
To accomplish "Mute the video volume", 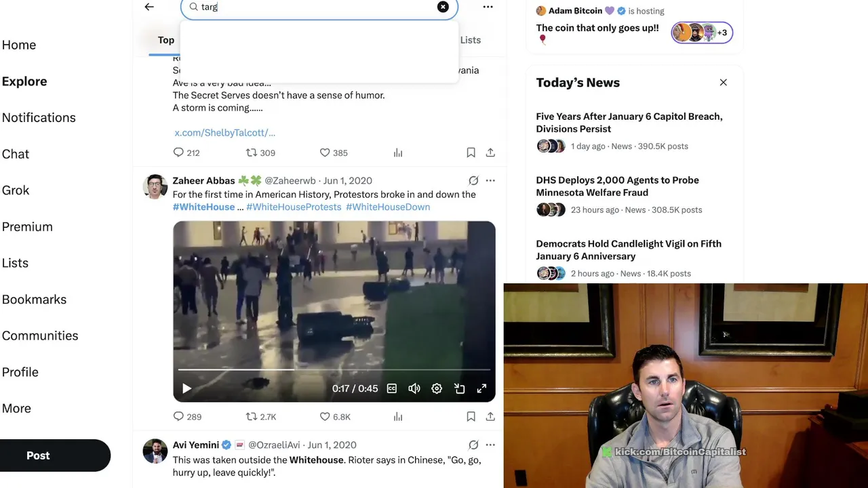I will pos(414,388).
